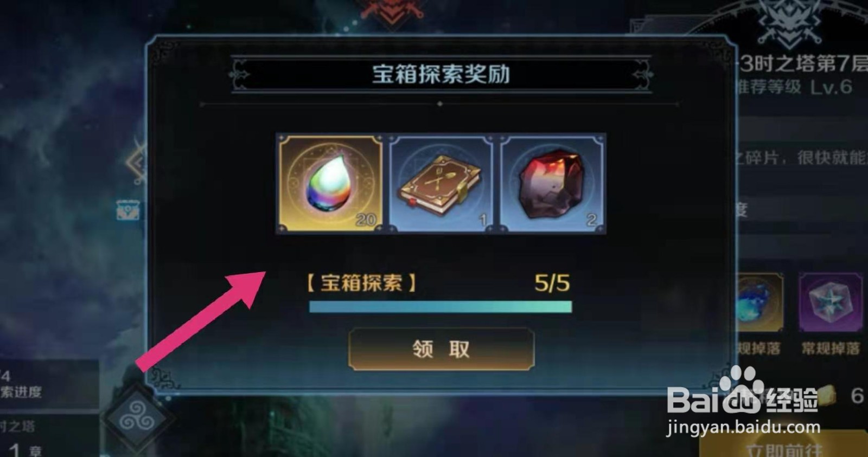This screenshot has height=457, width=868.
Task: Click the 领取 claim button
Action: coord(441,349)
